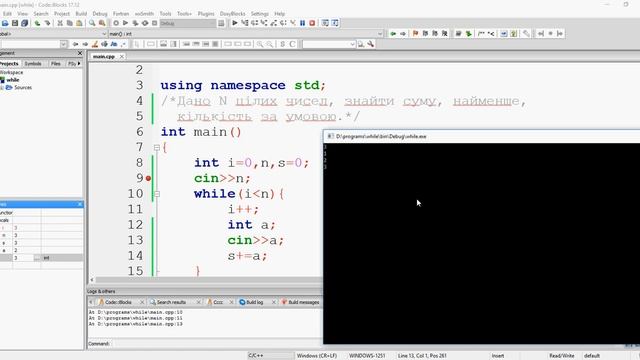Click the Find magnifier icon
This screenshot has height=360, width=640.
92,23
